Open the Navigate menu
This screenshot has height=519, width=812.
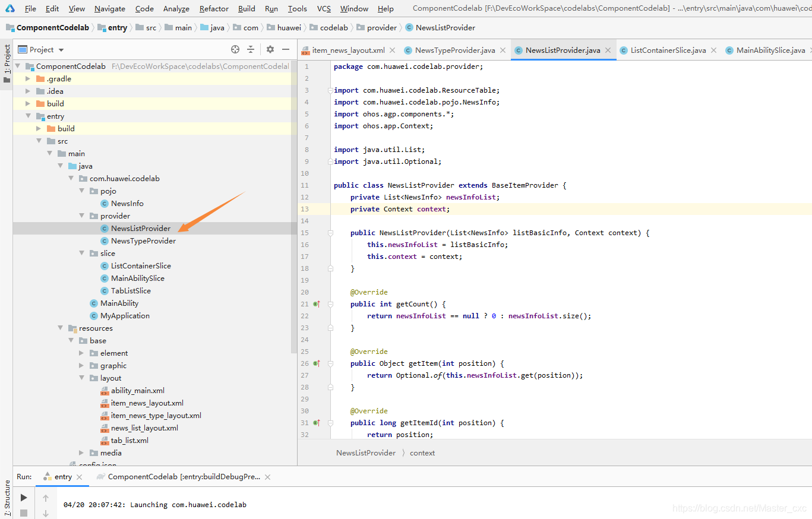(x=110, y=8)
